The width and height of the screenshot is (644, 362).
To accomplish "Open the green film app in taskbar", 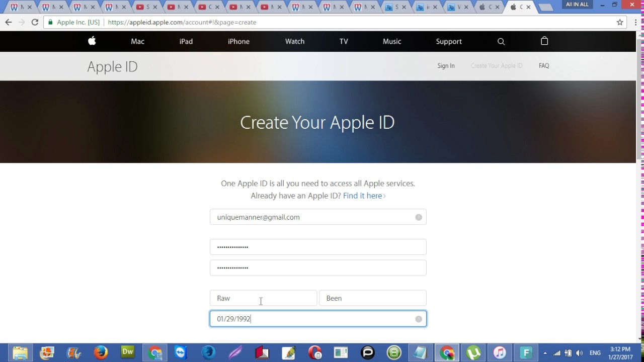I will coord(394,352).
